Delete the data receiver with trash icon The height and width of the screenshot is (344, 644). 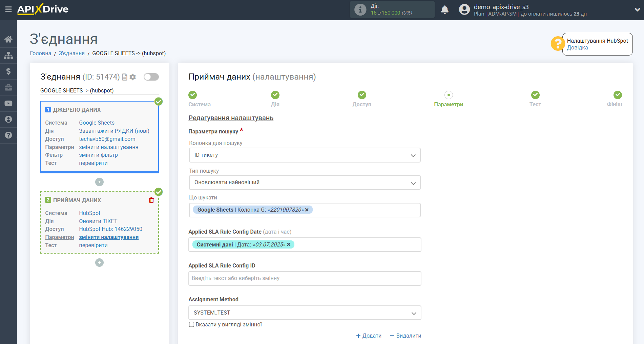pos(151,200)
